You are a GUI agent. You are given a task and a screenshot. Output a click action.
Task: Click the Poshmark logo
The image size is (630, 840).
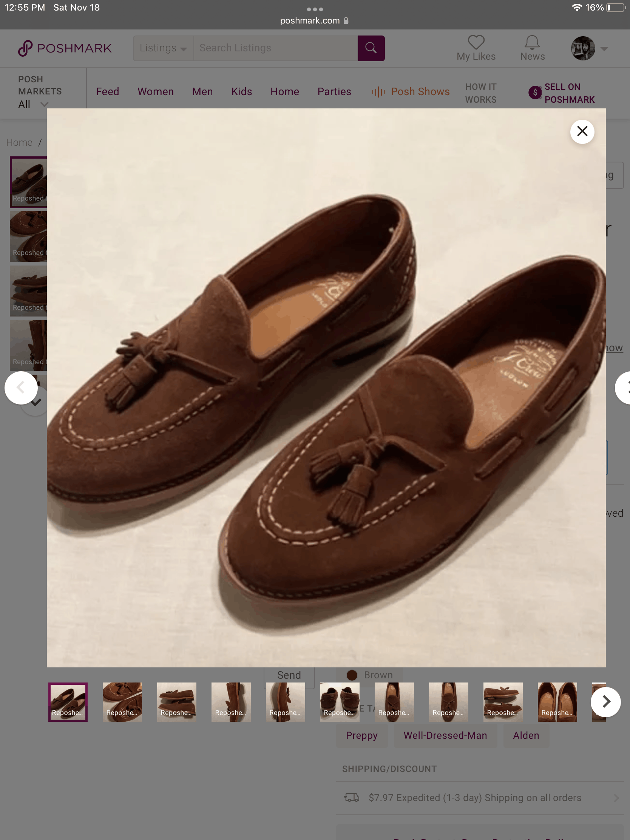[x=65, y=48]
